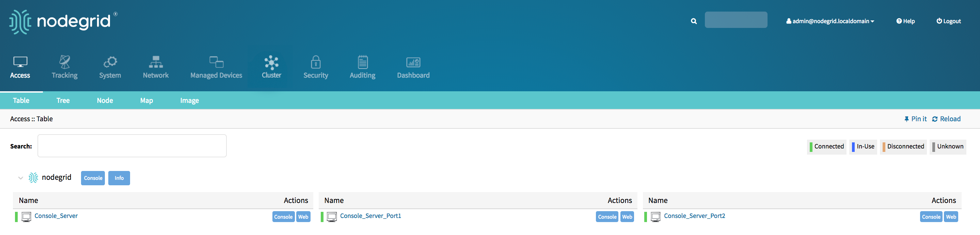
Task: Click the Pin it link
Action: click(915, 119)
